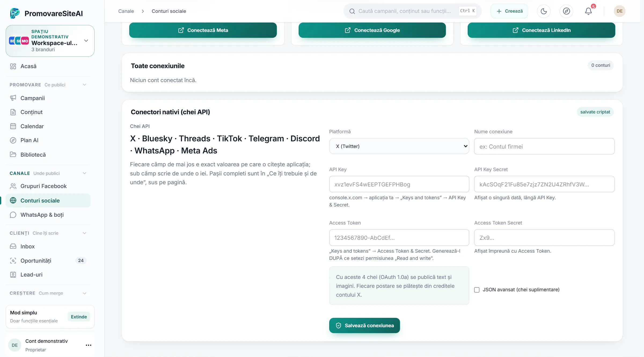Expand the workspace switcher
This screenshot has width=644, height=357.
(x=50, y=41)
